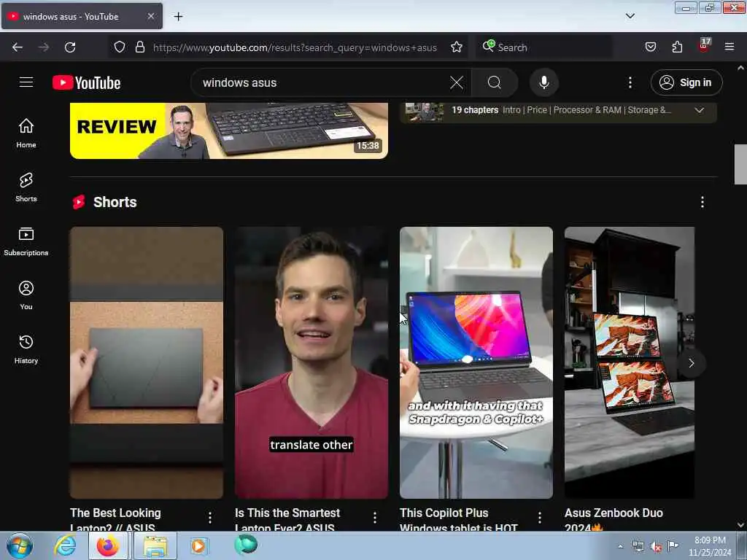
Task: Open This Copilot Plus tablet short
Action: (476, 363)
